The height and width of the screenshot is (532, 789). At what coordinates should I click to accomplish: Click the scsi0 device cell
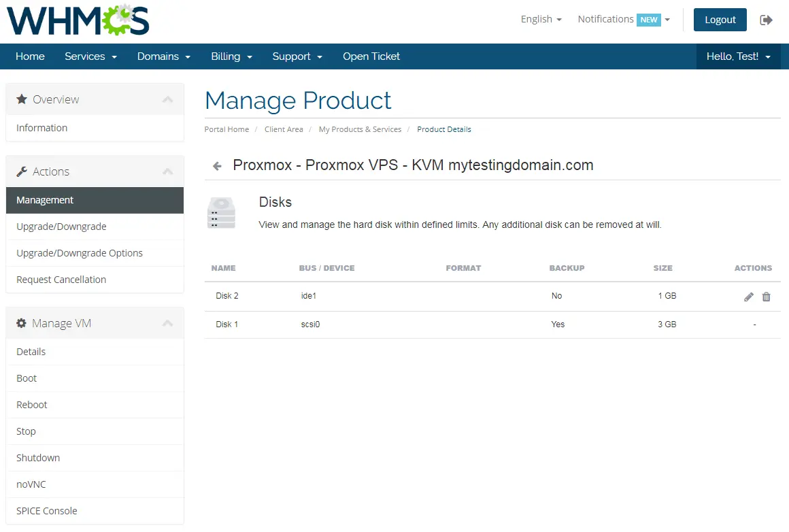pyautogui.click(x=310, y=325)
